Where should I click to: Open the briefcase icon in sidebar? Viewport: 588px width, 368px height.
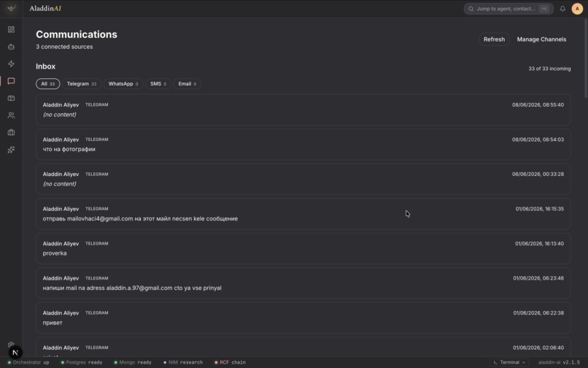(x=11, y=132)
